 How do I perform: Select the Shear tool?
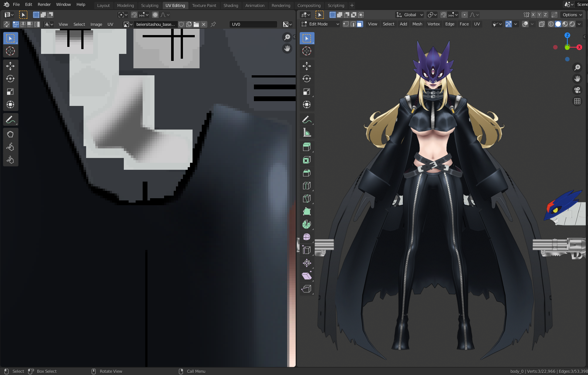pyautogui.click(x=307, y=276)
